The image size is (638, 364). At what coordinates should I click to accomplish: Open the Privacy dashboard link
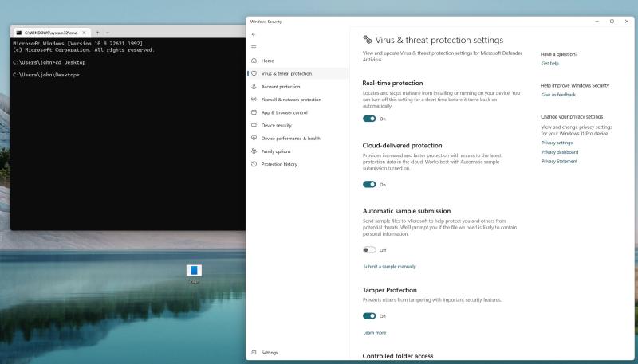tap(560, 152)
